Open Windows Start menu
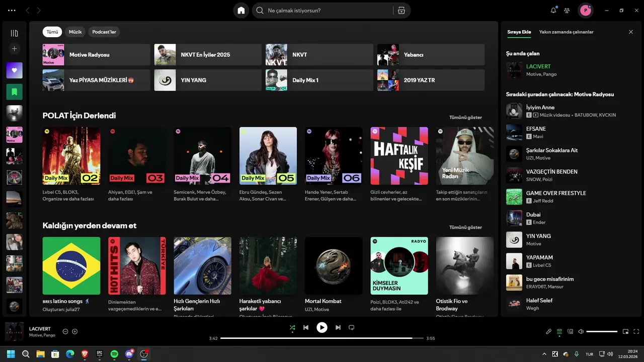This screenshot has height=362, width=644. point(11,354)
